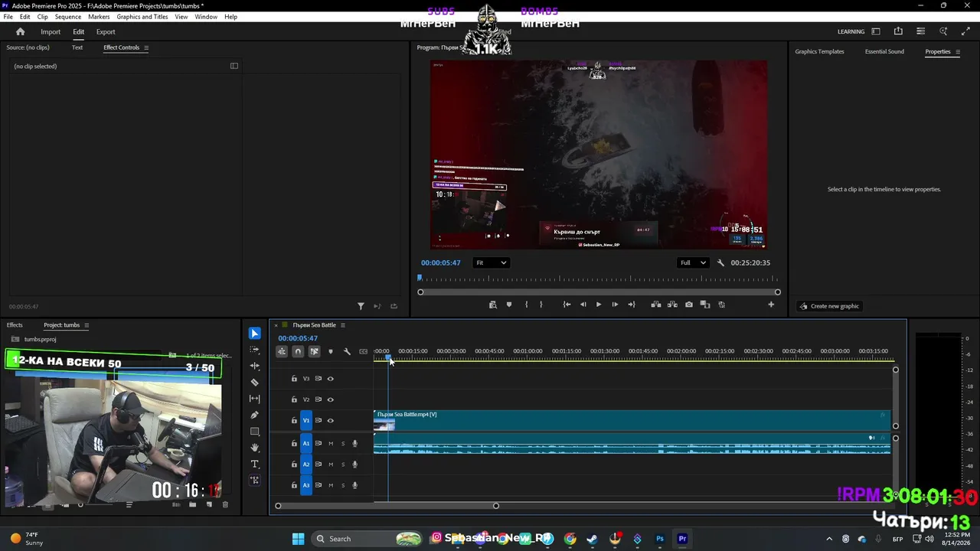This screenshot has height=551, width=980.
Task: Open the Program Monitor button editor plus
Action: click(x=771, y=305)
